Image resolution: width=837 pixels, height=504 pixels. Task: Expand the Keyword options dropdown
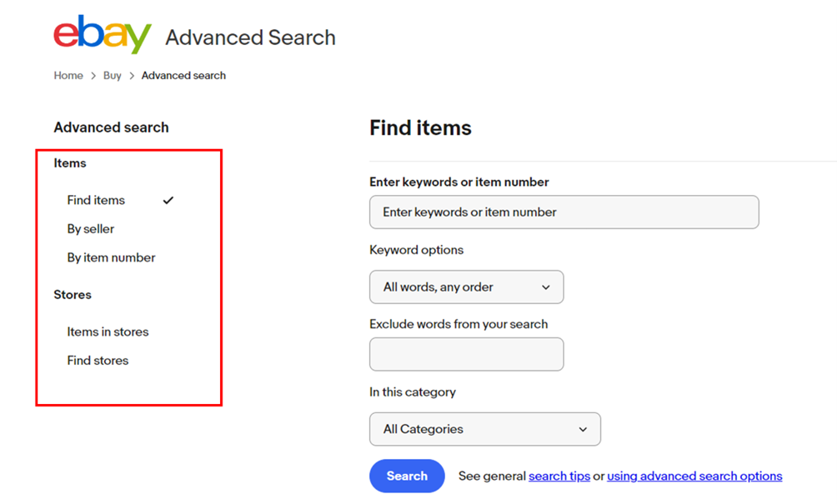tap(467, 287)
